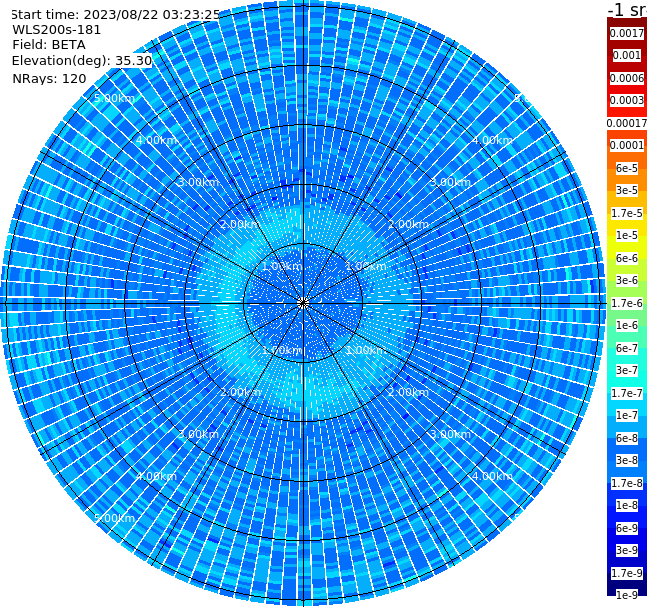This screenshot has height=607, width=647.
Task: Click the 1.7e-5 colorbar label
Action: (627, 213)
